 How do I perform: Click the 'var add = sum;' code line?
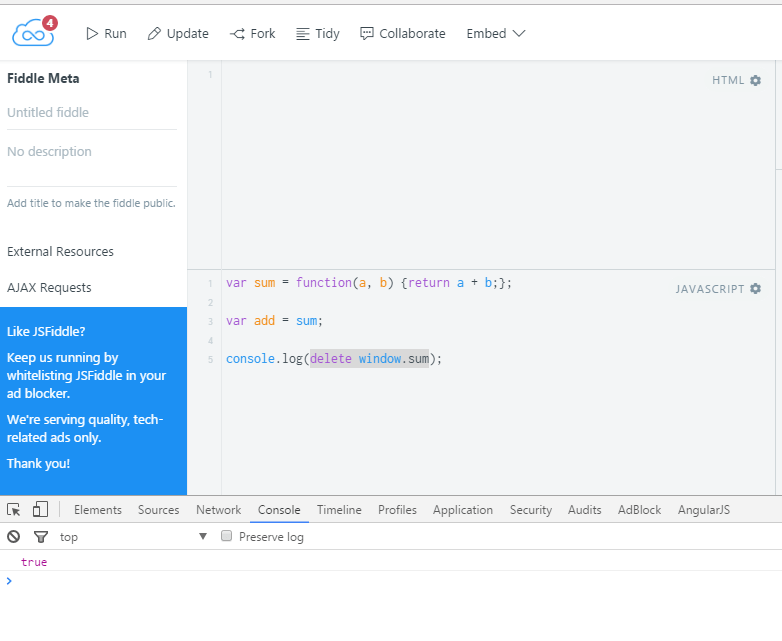[x=274, y=321]
